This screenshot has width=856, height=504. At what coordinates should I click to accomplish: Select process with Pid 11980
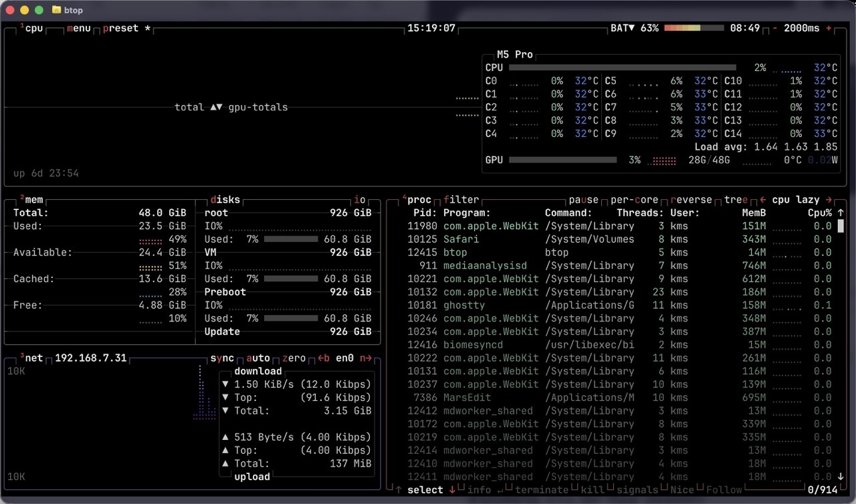point(620,226)
